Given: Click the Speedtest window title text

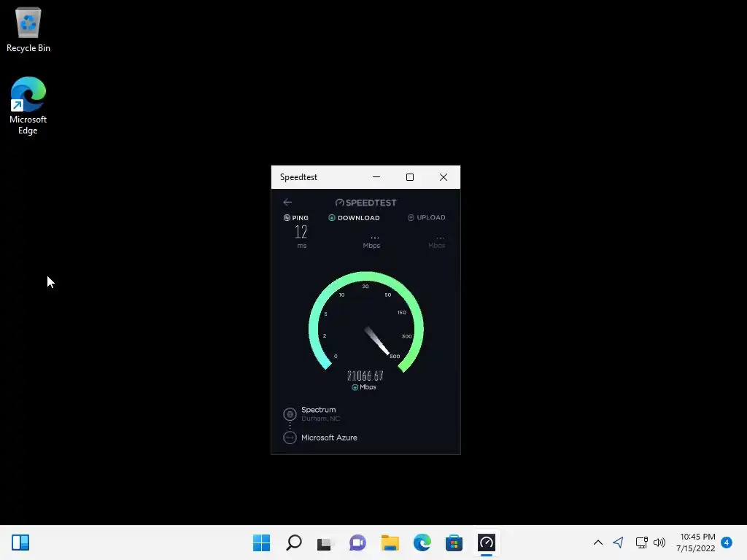Looking at the screenshot, I should click(x=298, y=177).
